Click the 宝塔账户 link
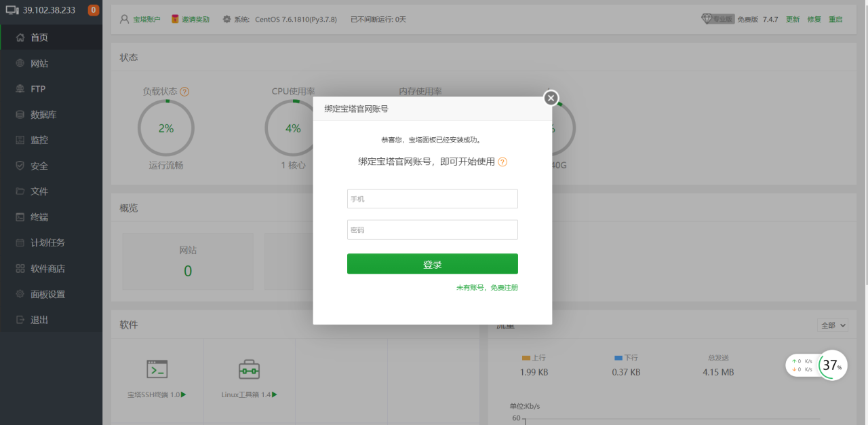This screenshot has height=425, width=868. point(146,20)
